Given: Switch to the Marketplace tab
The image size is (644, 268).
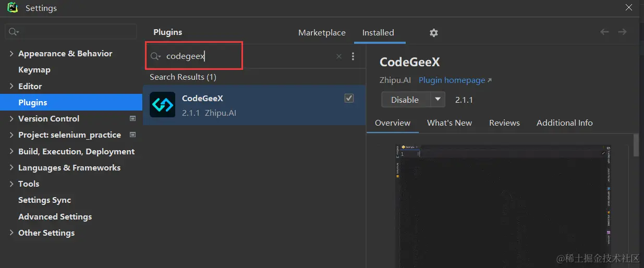Looking at the screenshot, I should pyautogui.click(x=322, y=32).
